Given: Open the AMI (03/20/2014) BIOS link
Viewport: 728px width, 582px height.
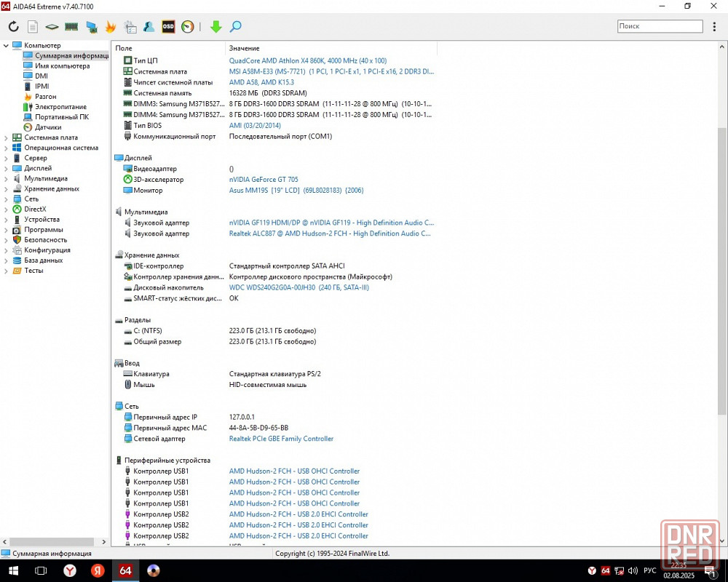Looking at the screenshot, I should click(255, 125).
